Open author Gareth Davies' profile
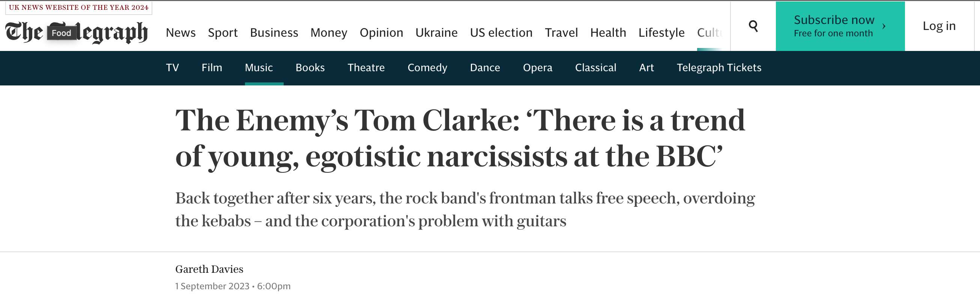The image size is (980, 302). (x=209, y=269)
